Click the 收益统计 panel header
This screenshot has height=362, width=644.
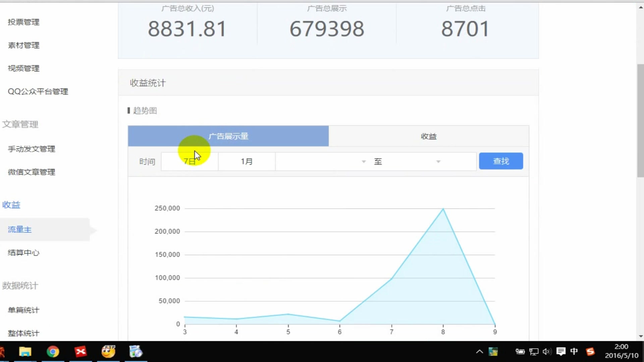tap(328, 83)
